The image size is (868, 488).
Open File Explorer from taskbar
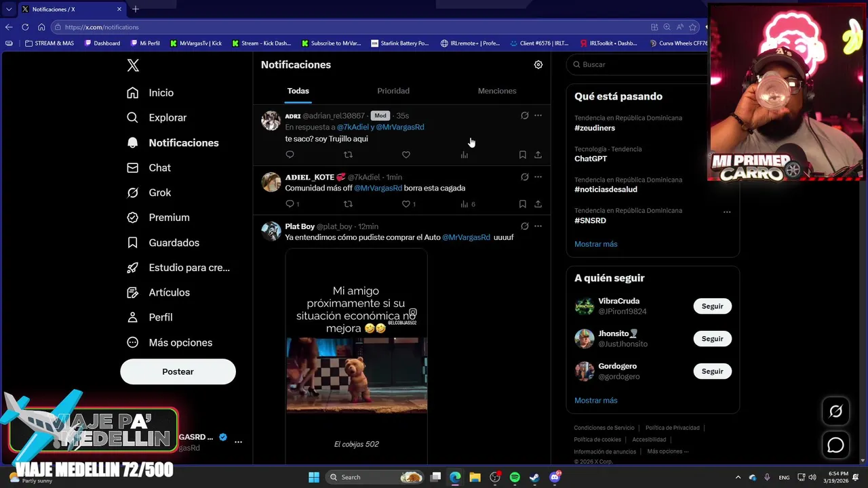475,477
